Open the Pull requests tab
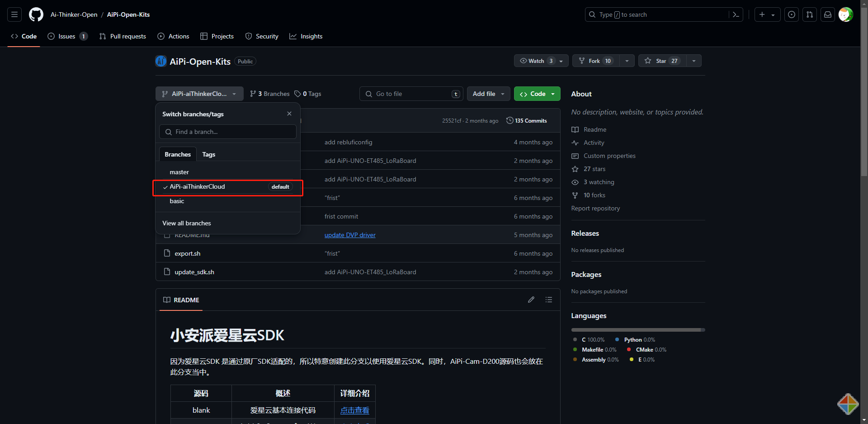Viewport: 868px width, 424px height. pyautogui.click(x=123, y=36)
